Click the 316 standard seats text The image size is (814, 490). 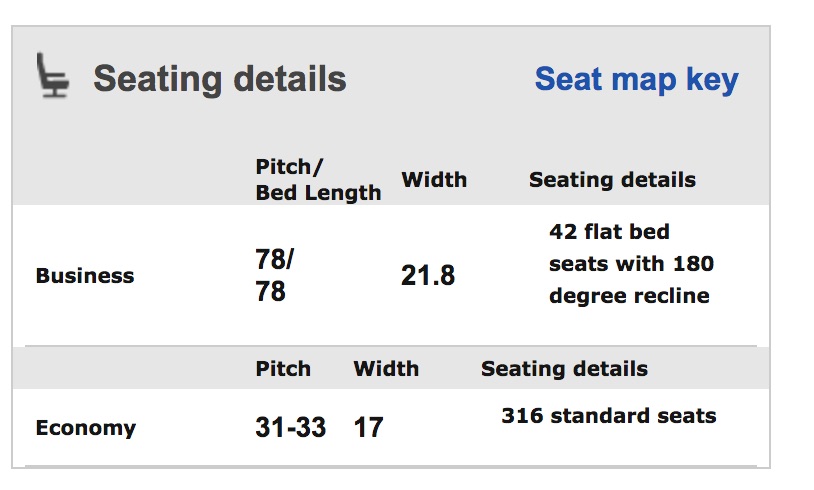(608, 416)
